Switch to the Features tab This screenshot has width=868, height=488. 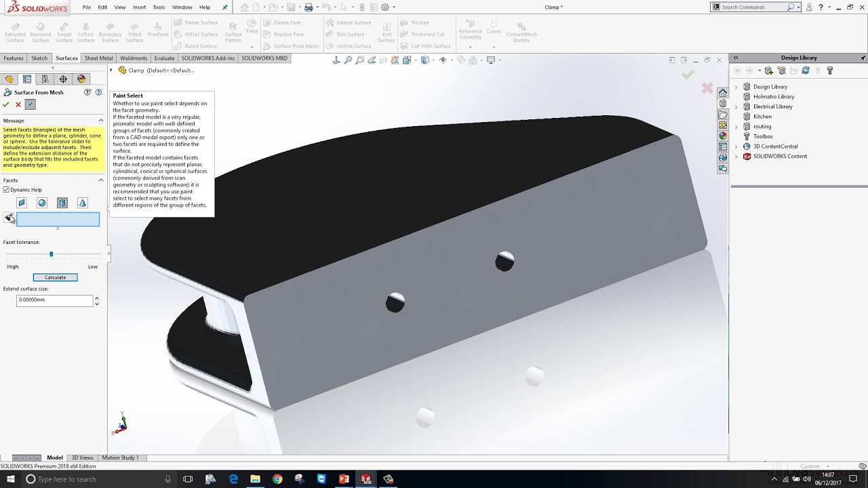click(14, 58)
